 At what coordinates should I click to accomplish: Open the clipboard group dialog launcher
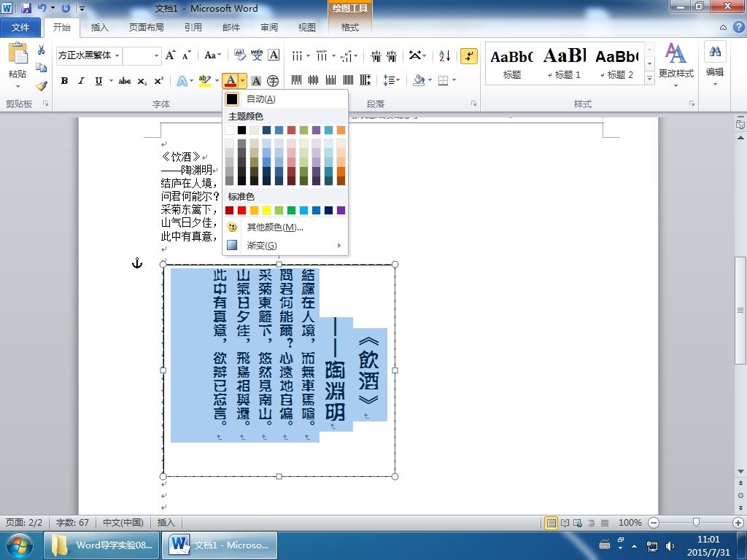(46, 104)
